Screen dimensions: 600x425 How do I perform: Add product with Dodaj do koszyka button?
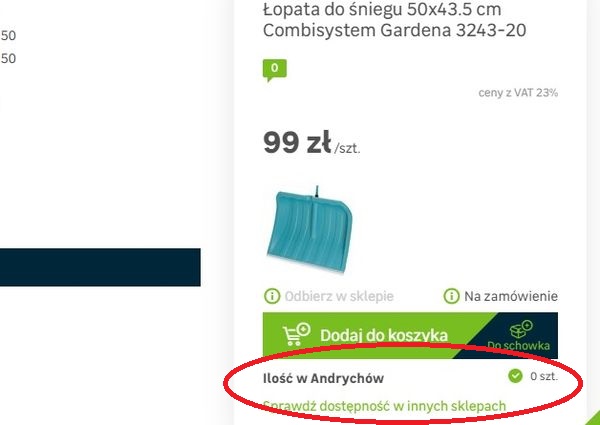pyautogui.click(x=367, y=335)
